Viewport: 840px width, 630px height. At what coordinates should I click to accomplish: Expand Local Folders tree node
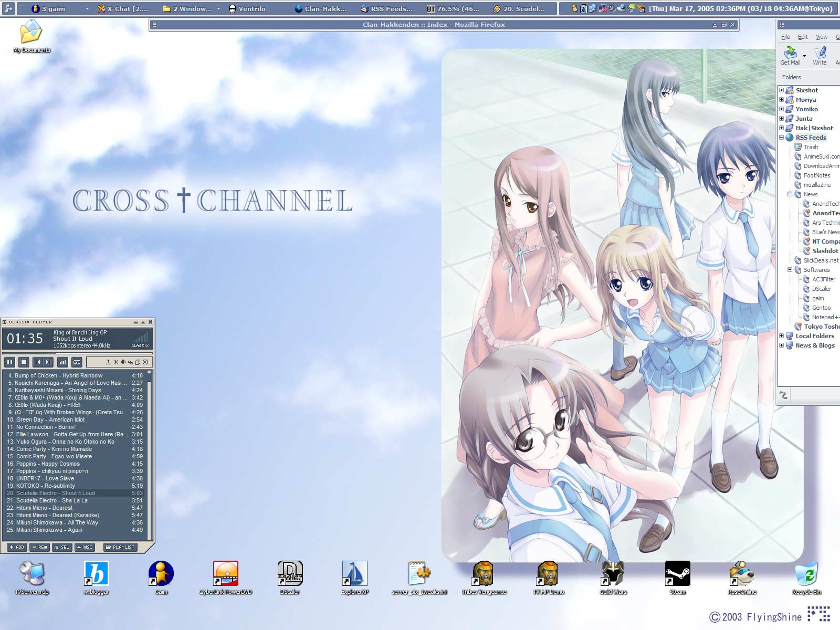click(781, 335)
